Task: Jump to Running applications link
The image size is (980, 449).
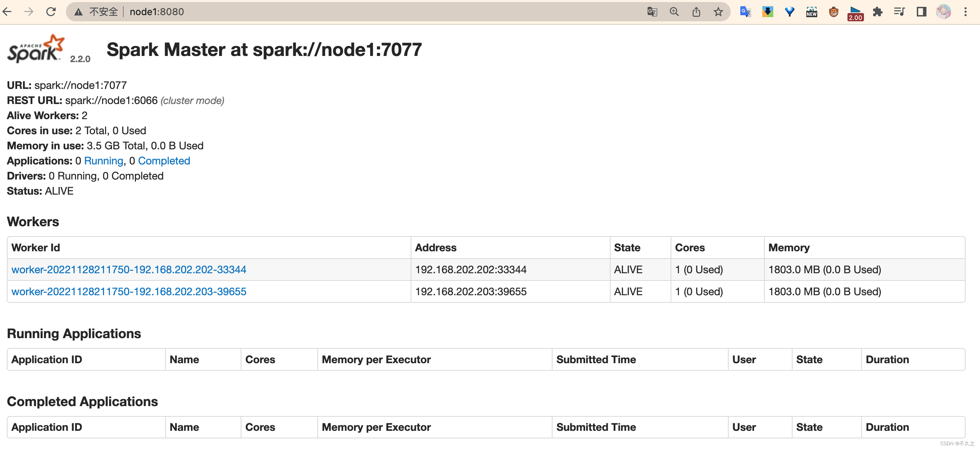Action: [x=103, y=161]
